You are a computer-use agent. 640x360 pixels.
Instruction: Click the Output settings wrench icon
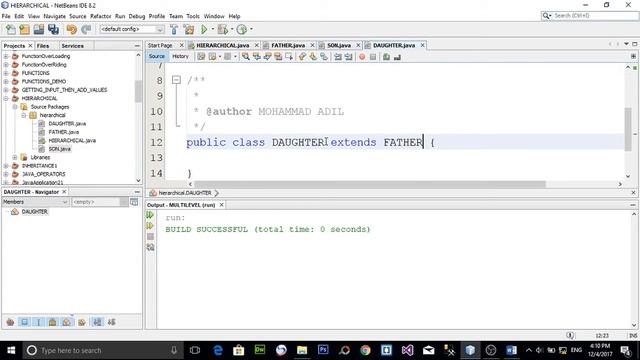pyautogui.click(x=150, y=247)
